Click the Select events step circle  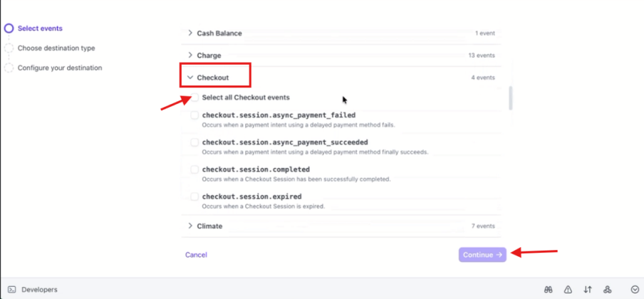(x=9, y=28)
